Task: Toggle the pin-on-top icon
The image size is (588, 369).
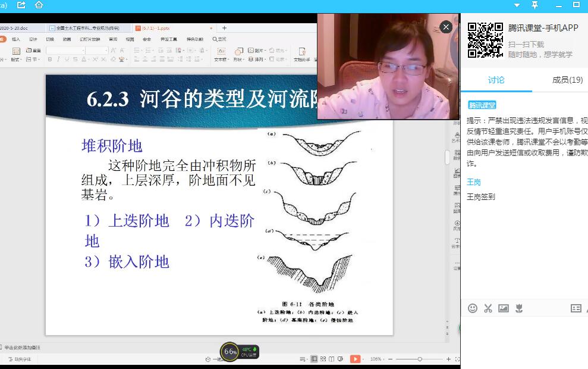Action: (x=534, y=5)
